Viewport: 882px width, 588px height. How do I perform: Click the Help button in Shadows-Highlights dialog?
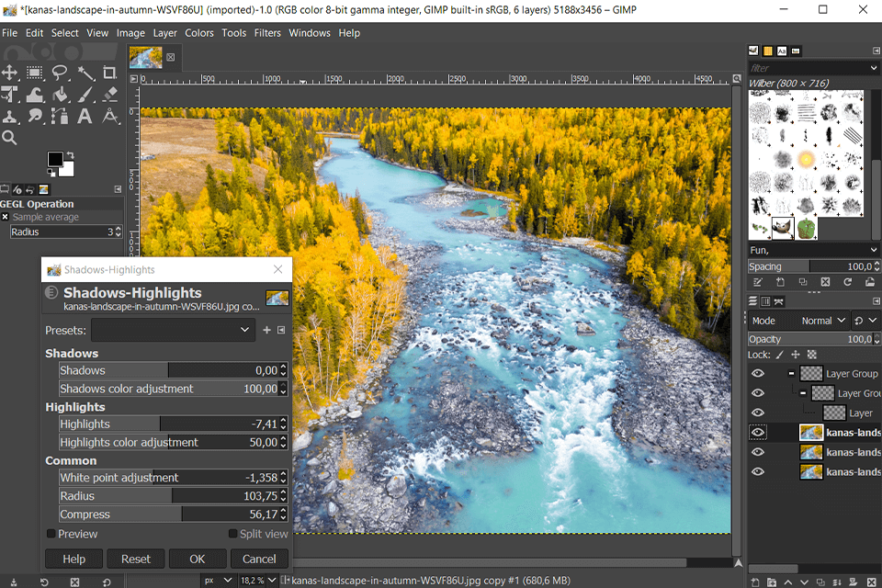(73, 559)
